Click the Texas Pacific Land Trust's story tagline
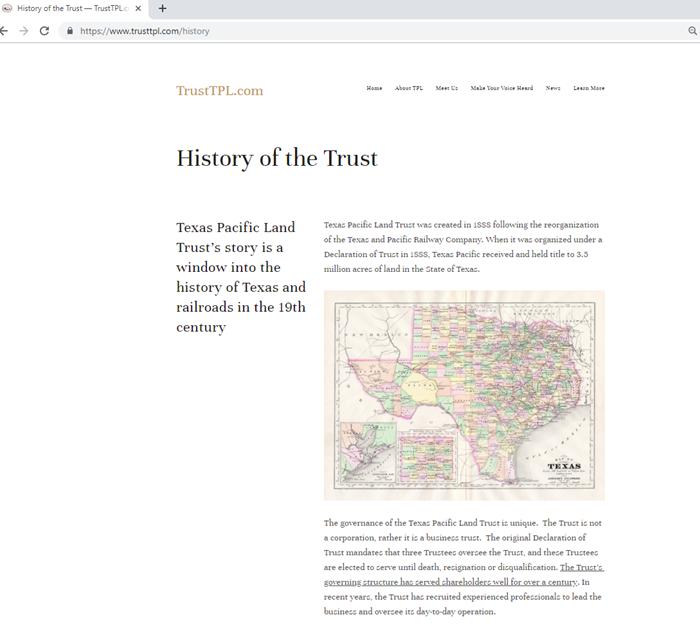The image size is (700, 624). (x=241, y=277)
